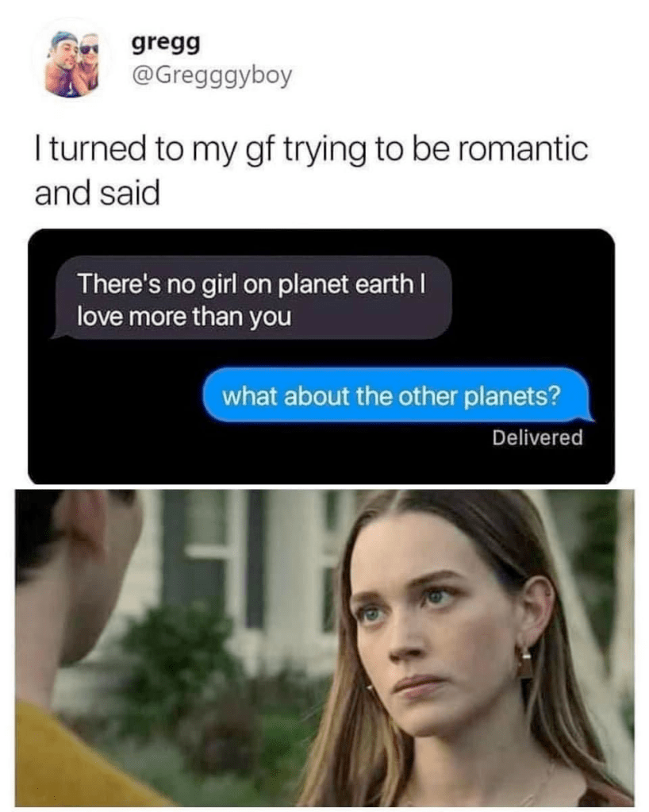Click the woman's dangling earring
The image size is (649, 812).
[525, 664]
